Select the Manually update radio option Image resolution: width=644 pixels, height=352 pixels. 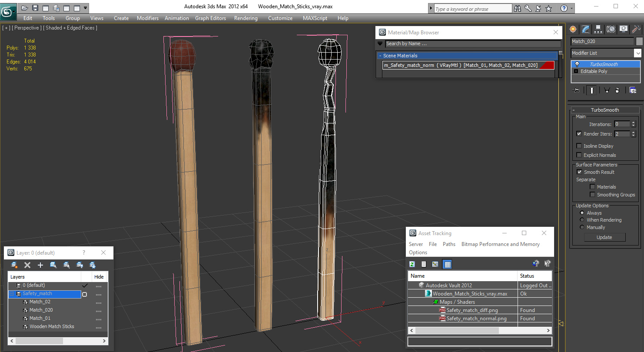click(582, 227)
